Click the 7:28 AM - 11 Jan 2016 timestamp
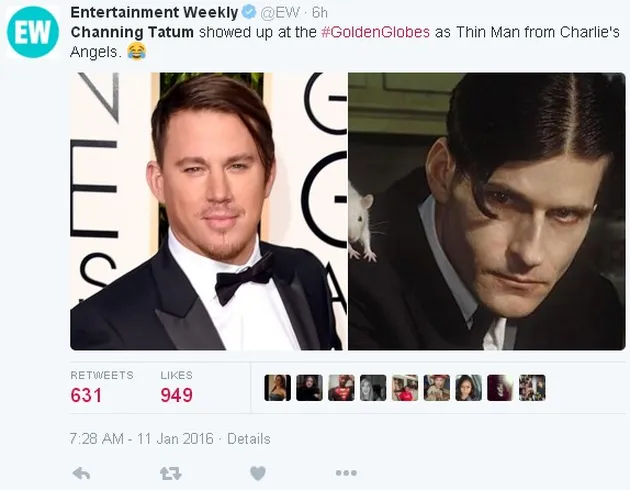Image resolution: width=630 pixels, height=490 pixels. click(141, 439)
